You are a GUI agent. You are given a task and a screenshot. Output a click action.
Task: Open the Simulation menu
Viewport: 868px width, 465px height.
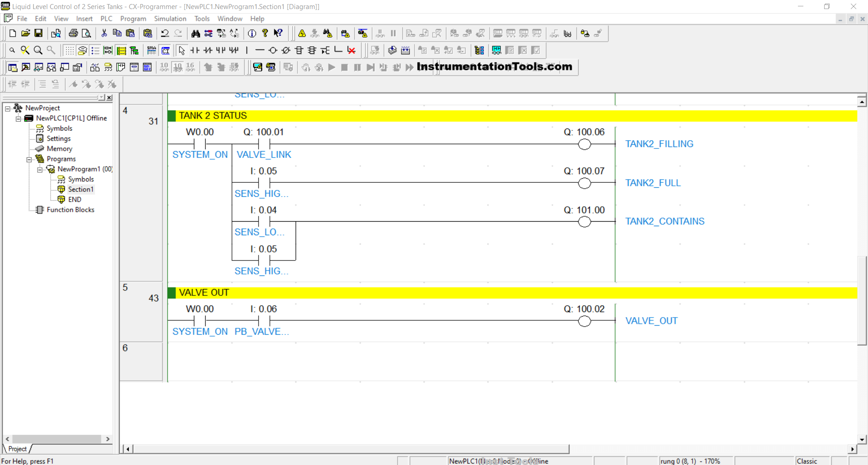170,19
